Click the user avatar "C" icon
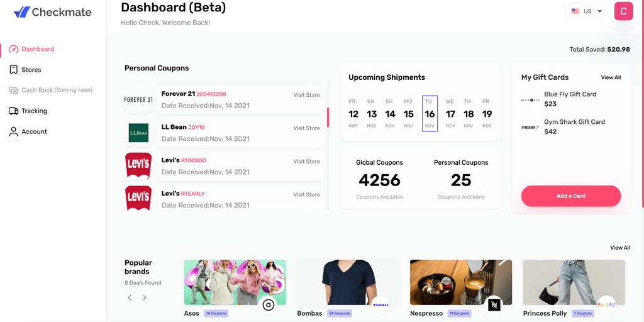This screenshot has width=644, height=322. pos(623,11)
